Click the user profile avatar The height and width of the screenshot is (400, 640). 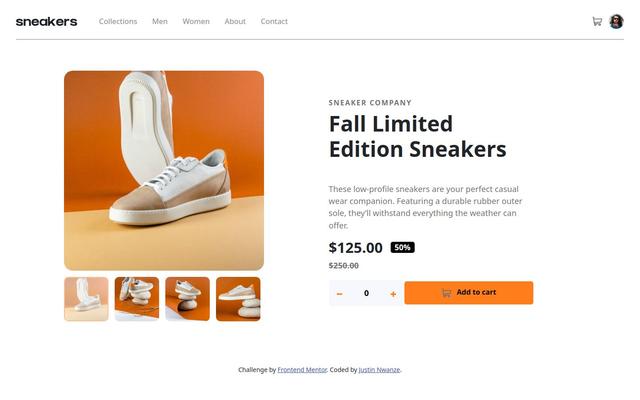click(x=616, y=21)
